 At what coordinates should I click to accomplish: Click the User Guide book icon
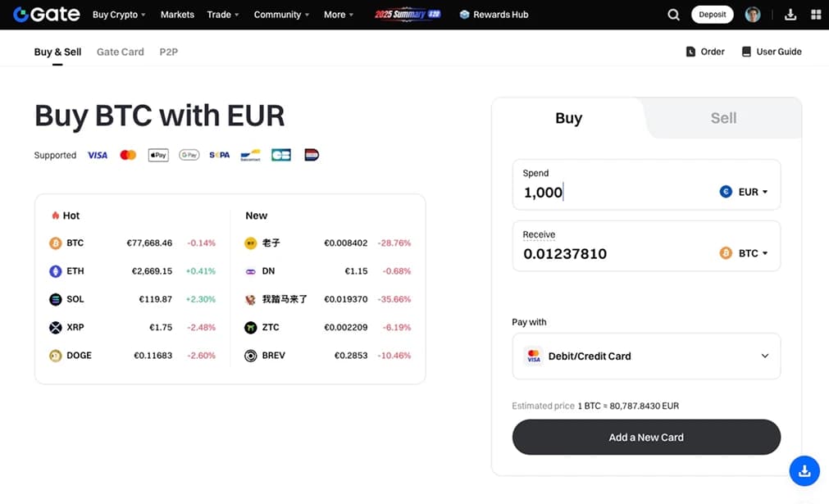(x=746, y=52)
